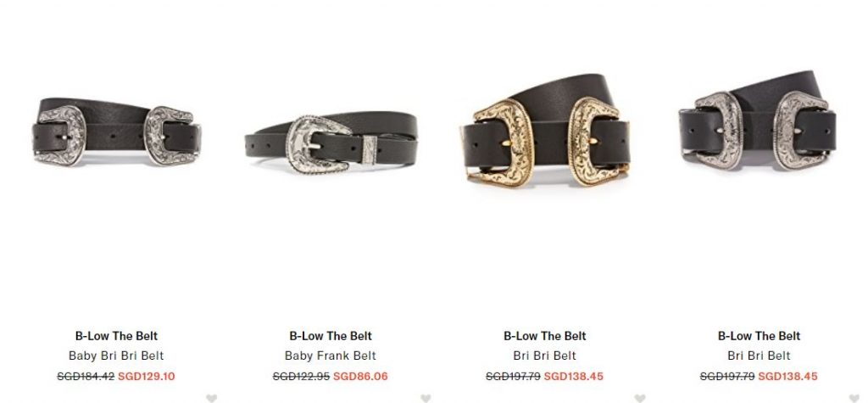Select Bri Bri Belt title under rightmost silver belt
Image resolution: width=868 pixels, height=403 pixels.
(x=759, y=355)
